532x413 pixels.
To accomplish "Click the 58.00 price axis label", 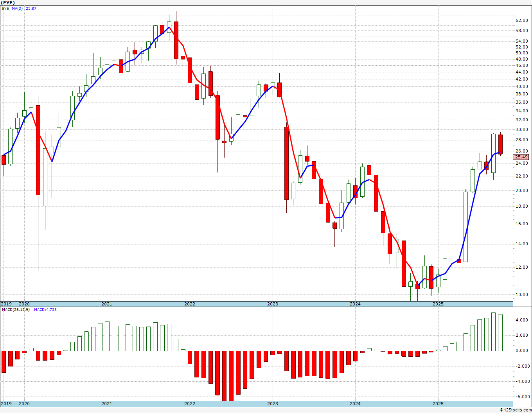I will click(521, 31).
